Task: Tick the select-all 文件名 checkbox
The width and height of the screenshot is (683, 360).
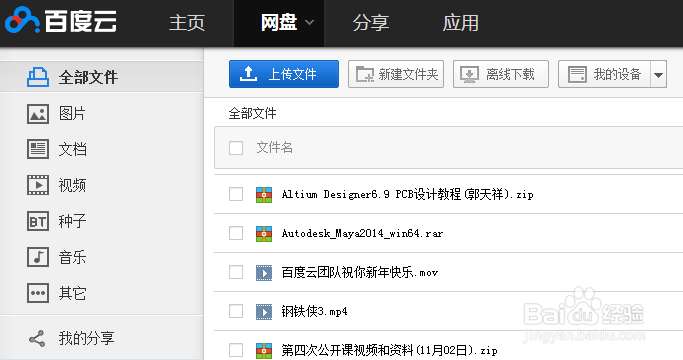Action: pyautogui.click(x=236, y=148)
